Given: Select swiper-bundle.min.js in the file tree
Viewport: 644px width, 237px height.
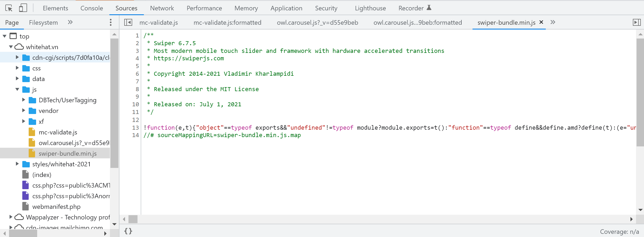Looking at the screenshot, I should tap(68, 154).
